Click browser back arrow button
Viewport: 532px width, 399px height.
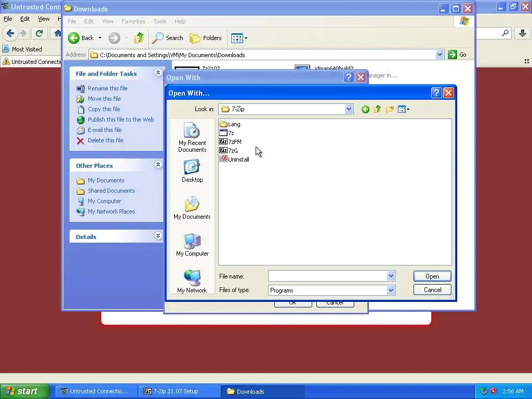click(x=10, y=33)
